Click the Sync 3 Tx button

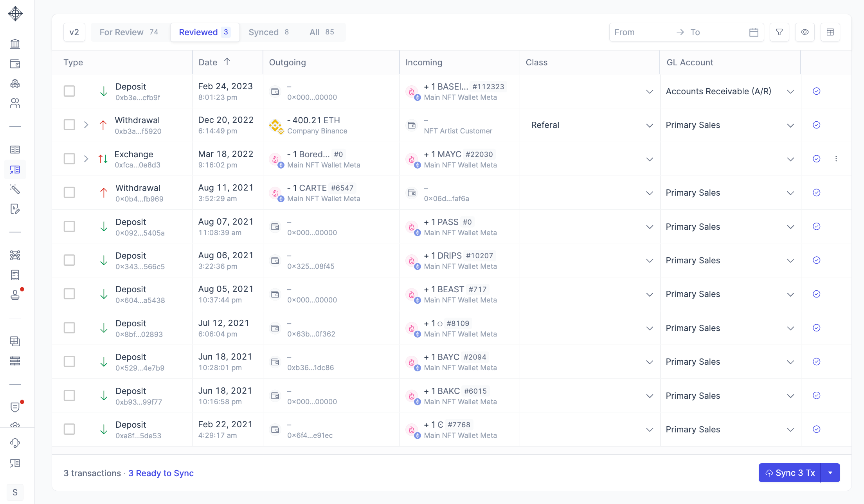tap(790, 473)
